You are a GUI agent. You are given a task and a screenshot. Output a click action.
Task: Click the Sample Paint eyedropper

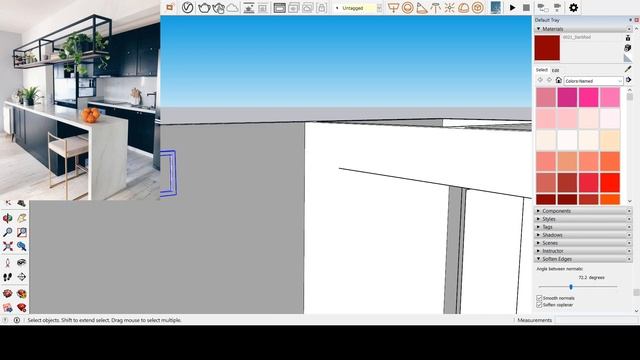coord(628,69)
